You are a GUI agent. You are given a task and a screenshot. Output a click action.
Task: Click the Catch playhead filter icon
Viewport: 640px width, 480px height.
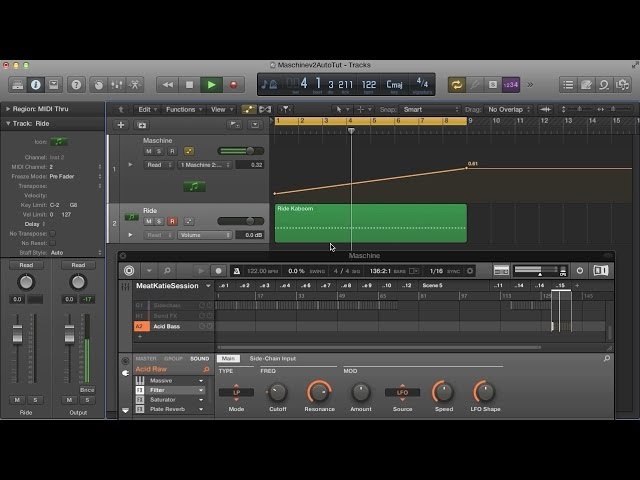(x=285, y=109)
